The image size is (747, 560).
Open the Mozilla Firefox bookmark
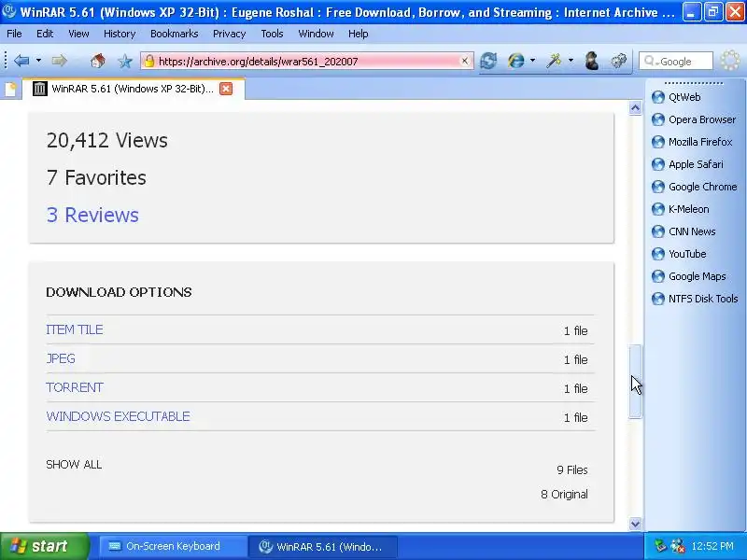(x=692, y=142)
